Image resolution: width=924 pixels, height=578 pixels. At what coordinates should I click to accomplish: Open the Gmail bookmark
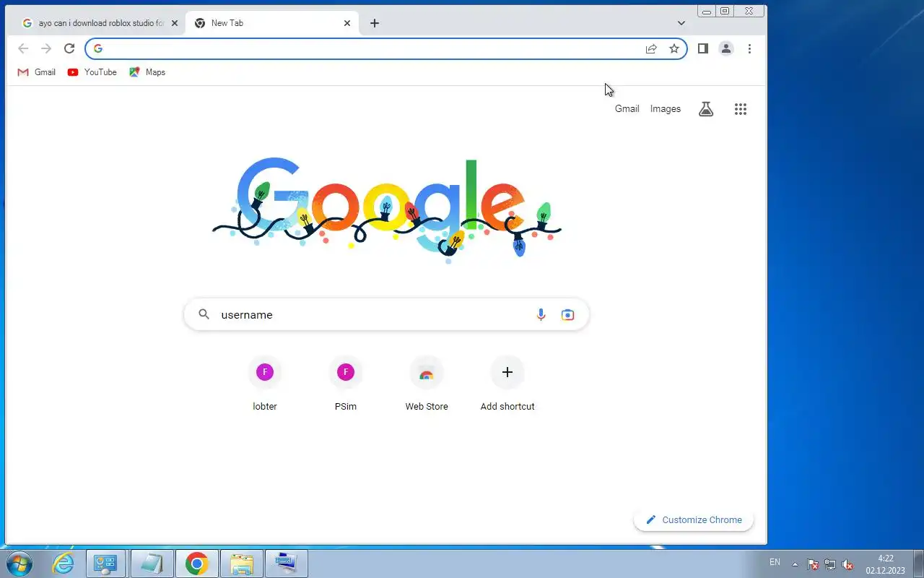tap(36, 72)
